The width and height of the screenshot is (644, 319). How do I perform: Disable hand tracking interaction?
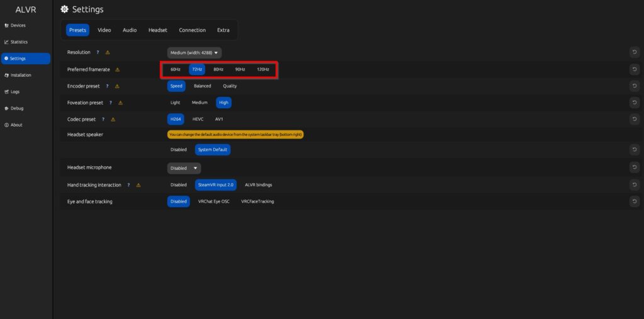179,185
